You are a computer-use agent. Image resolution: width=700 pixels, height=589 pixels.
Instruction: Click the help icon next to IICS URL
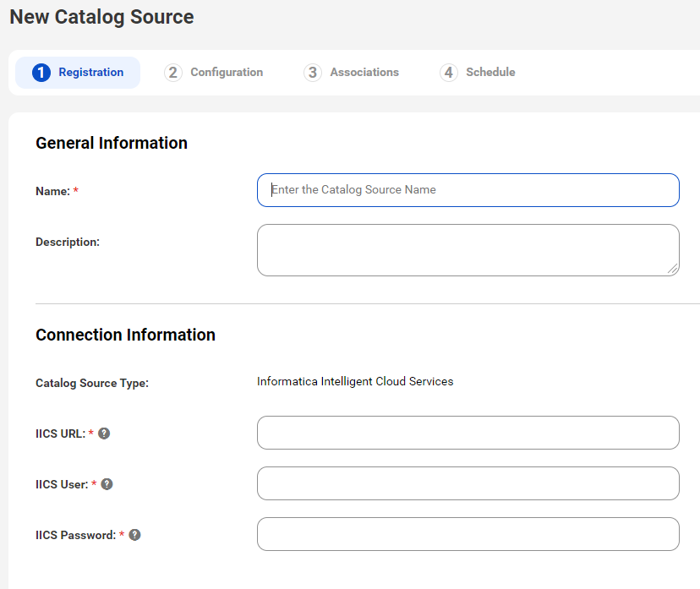[104, 434]
